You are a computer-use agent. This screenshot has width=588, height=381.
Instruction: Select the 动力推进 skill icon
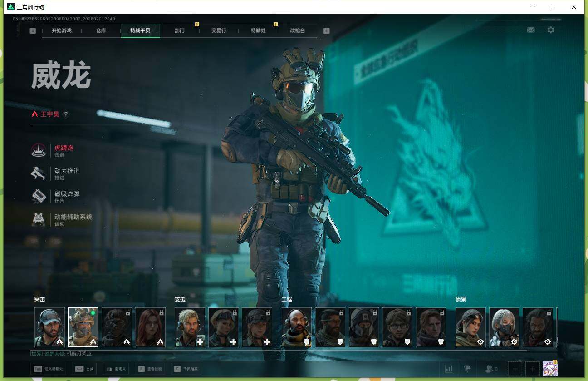[x=38, y=173]
